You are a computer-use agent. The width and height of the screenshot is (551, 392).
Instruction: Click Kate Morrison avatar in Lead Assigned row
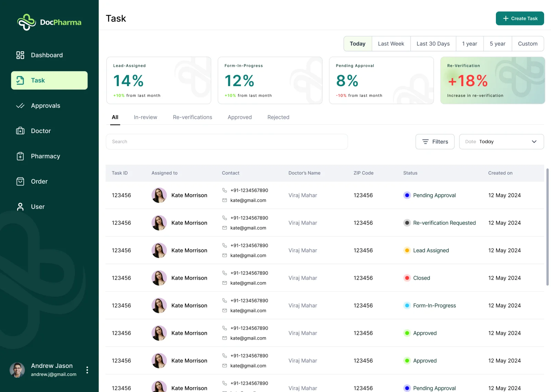(x=159, y=250)
